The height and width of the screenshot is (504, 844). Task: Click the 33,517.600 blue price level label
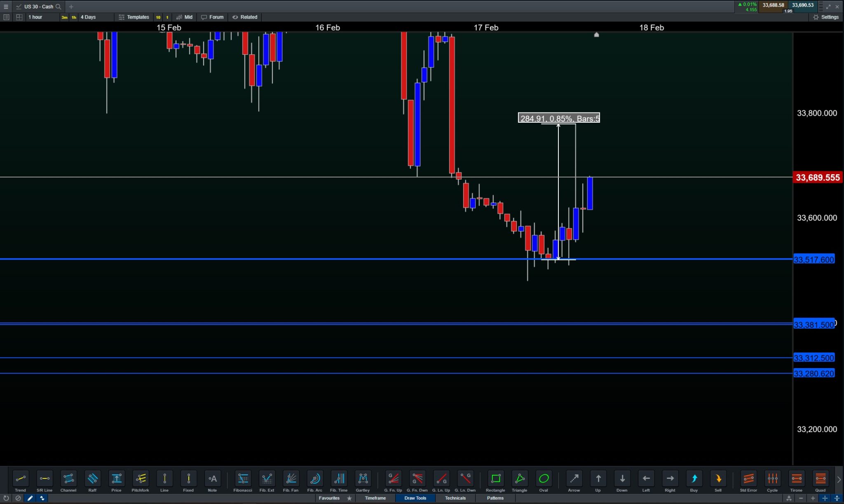pyautogui.click(x=814, y=259)
